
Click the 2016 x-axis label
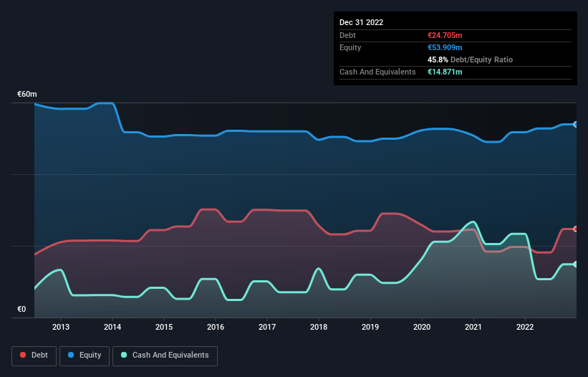coord(216,327)
